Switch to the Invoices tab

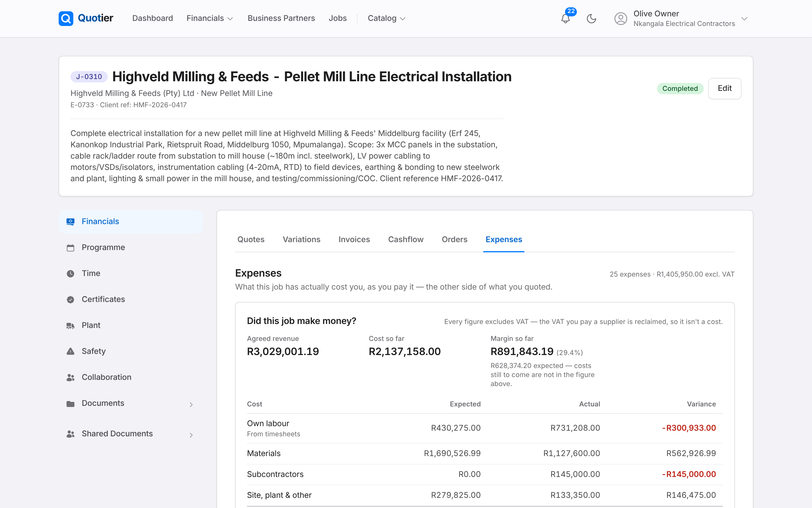pyautogui.click(x=354, y=239)
